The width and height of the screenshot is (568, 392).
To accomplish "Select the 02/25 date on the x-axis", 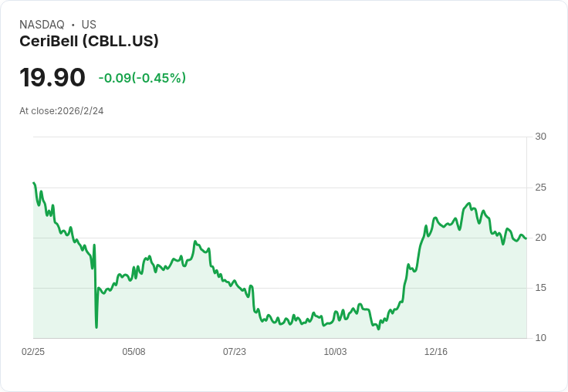I will pyautogui.click(x=33, y=352).
